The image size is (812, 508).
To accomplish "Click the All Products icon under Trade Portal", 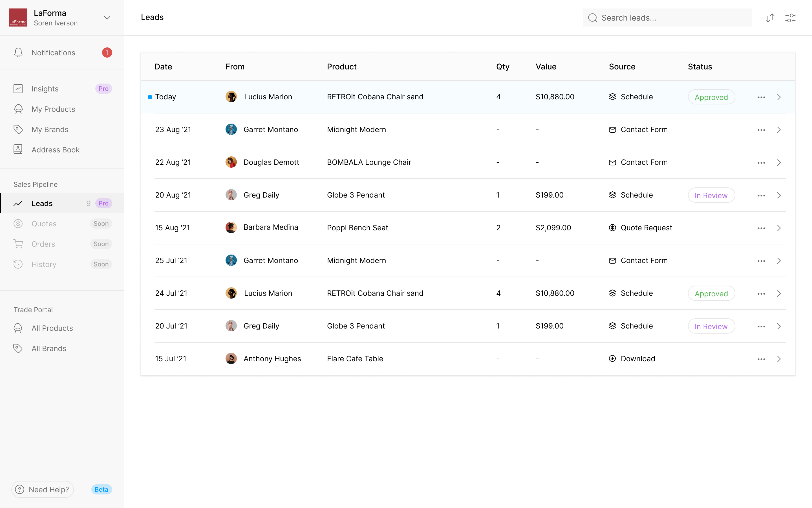I will (x=18, y=328).
